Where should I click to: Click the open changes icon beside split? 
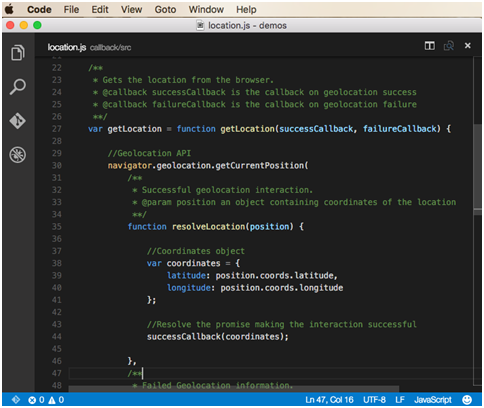[449, 46]
